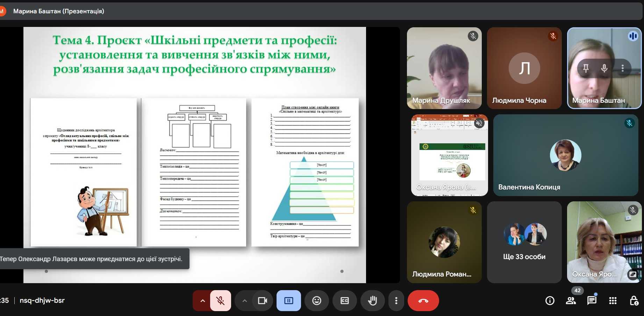Turn on closed captions
This screenshot has width=644, height=316.
tap(344, 301)
